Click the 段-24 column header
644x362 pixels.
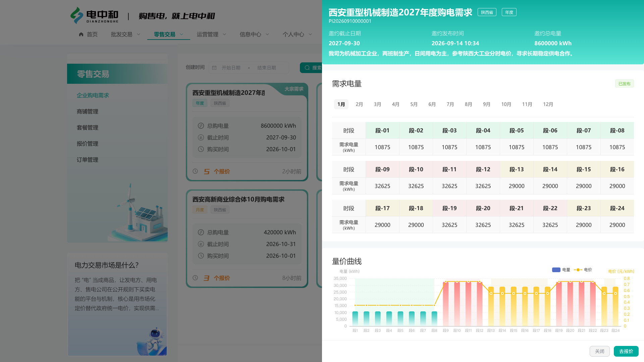[617, 208]
